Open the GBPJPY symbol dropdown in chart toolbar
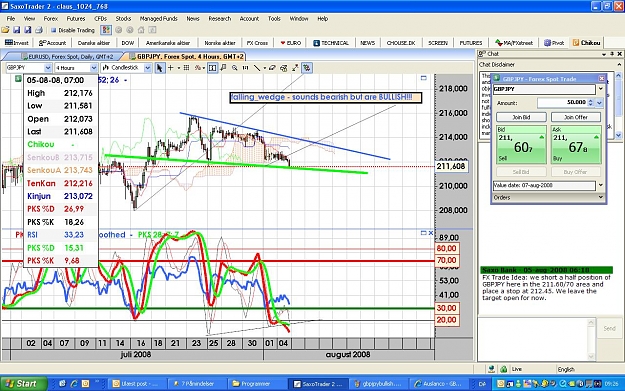625x391 pixels. [48, 68]
